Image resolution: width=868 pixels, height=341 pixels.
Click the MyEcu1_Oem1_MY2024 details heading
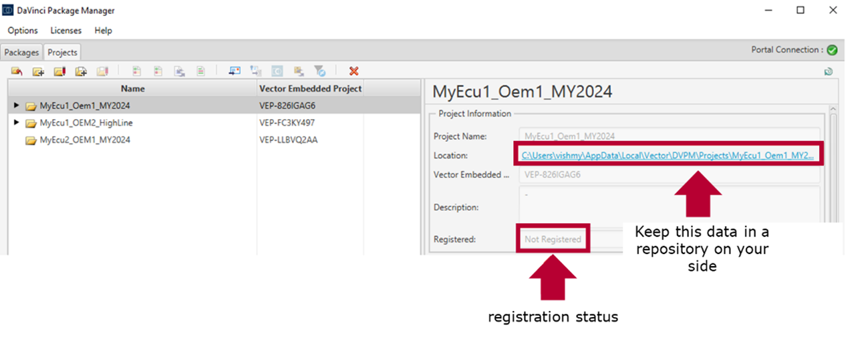[523, 92]
